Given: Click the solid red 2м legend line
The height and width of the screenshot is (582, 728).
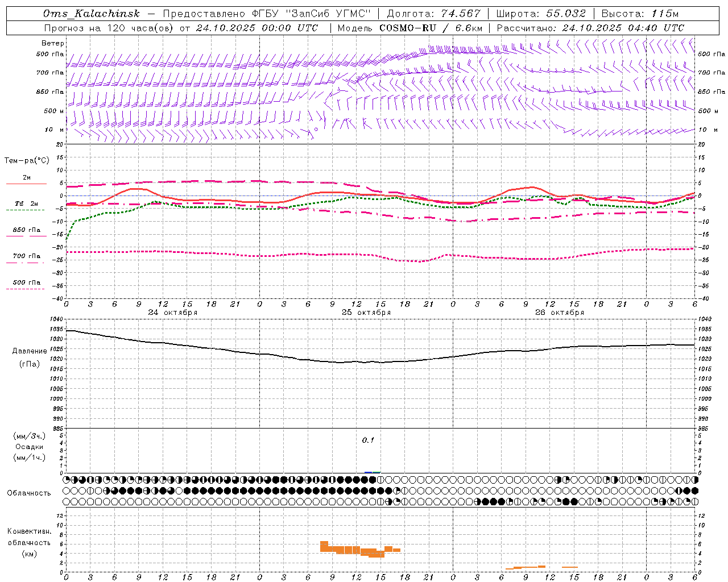Looking at the screenshot, I should [x=26, y=184].
